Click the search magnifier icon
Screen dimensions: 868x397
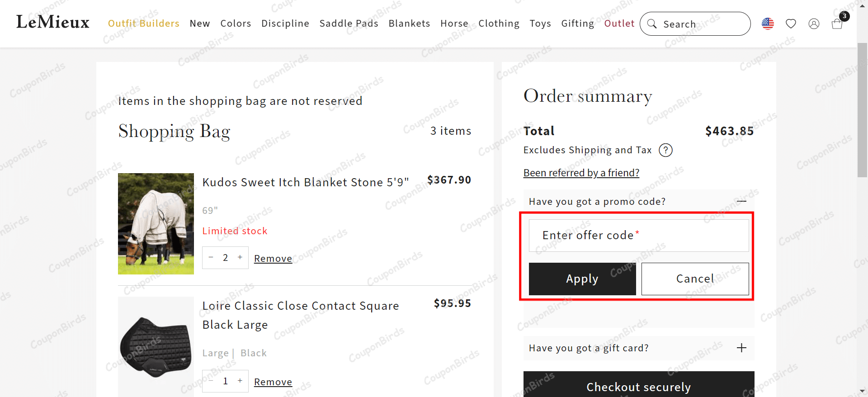coord(652,24)
